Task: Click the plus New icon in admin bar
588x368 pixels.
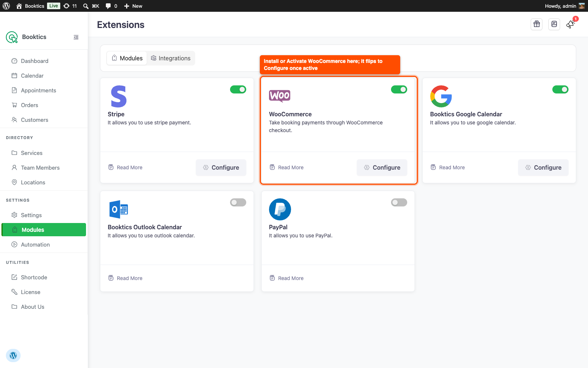Action: click(126, 6)
